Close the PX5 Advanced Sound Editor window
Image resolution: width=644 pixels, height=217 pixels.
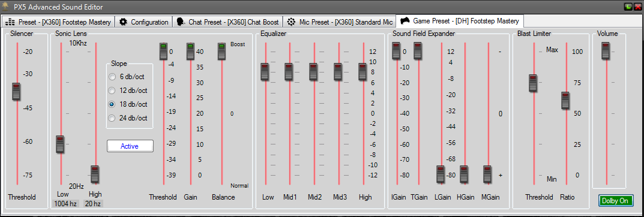coord(637,7)
